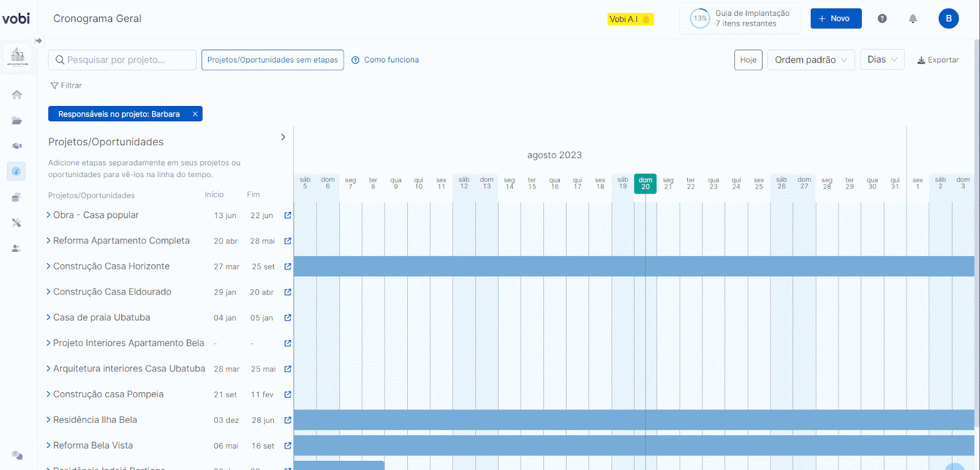Click the sáb 5 day header

click(305, 183)
